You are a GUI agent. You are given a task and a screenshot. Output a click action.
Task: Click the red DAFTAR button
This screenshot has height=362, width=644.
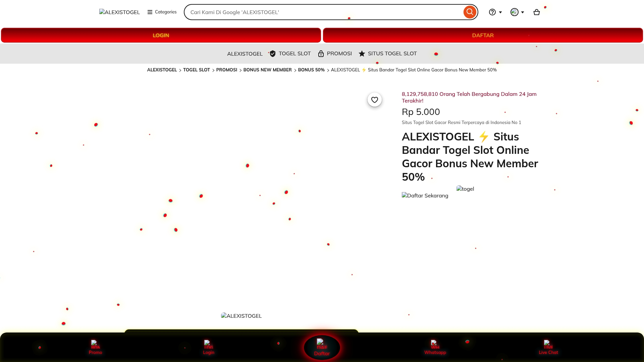click(483, 35)
